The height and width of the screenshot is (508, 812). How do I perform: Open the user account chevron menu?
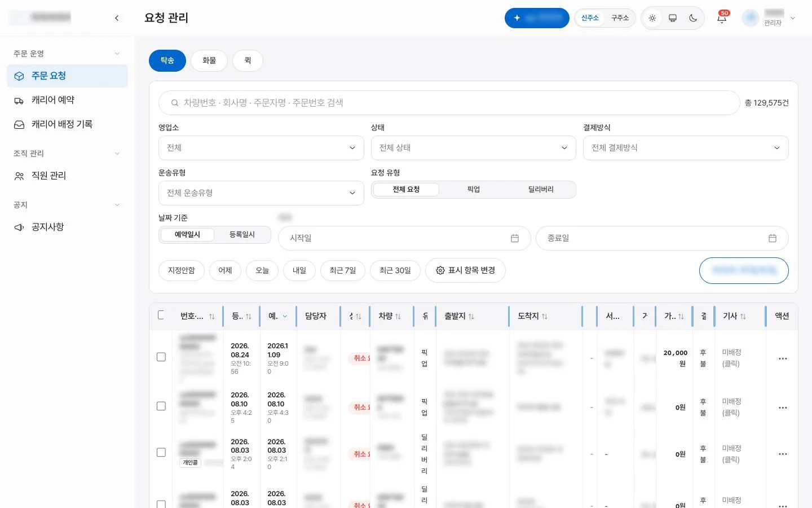click(x=793, y=18)
